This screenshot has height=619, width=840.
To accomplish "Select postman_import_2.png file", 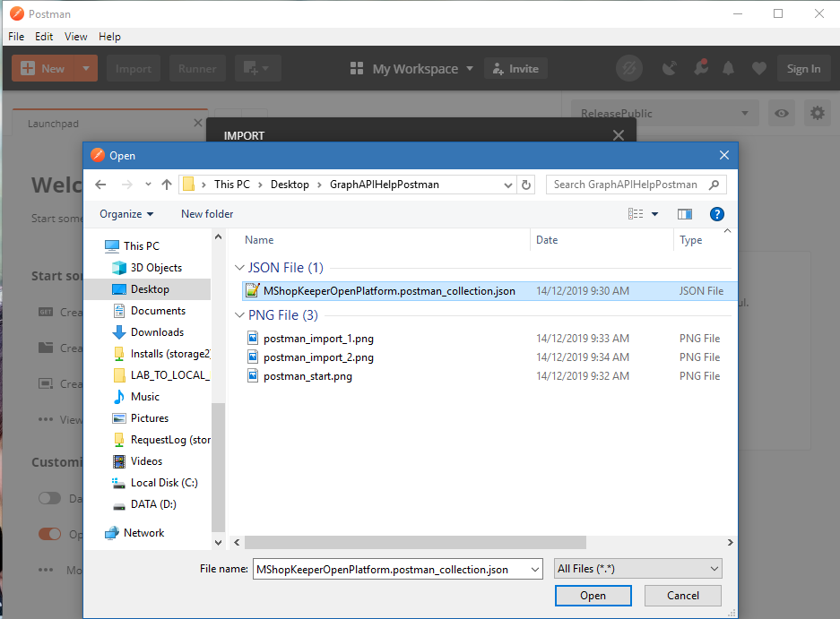I will pyautogui.click(x=318, y=357).
